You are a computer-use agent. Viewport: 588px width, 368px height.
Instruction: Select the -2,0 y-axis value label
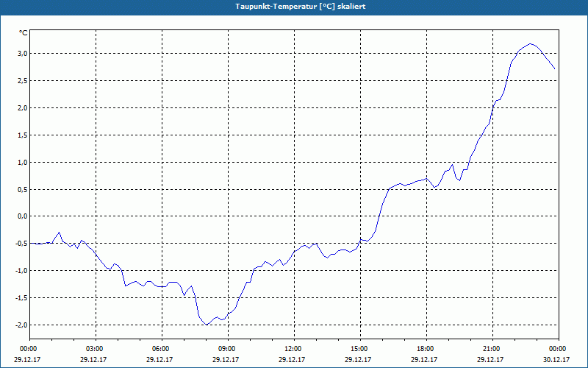22,325
